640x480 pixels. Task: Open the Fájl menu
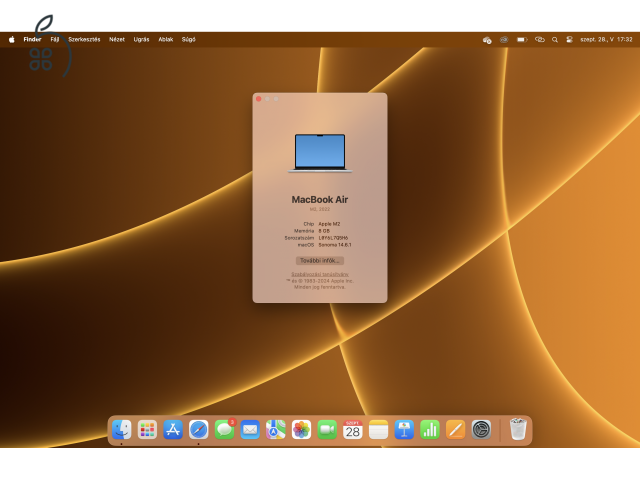pos(55,40)
